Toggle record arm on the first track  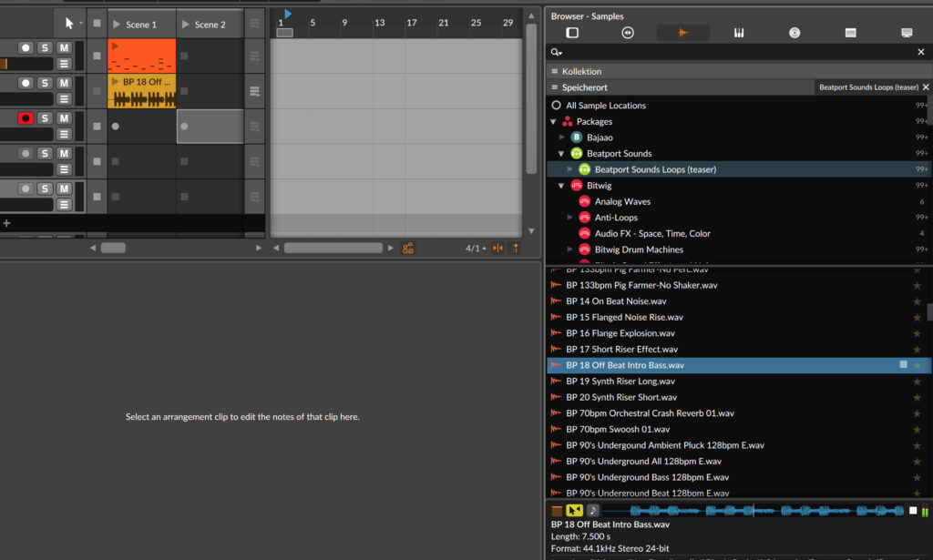point(26,47)
